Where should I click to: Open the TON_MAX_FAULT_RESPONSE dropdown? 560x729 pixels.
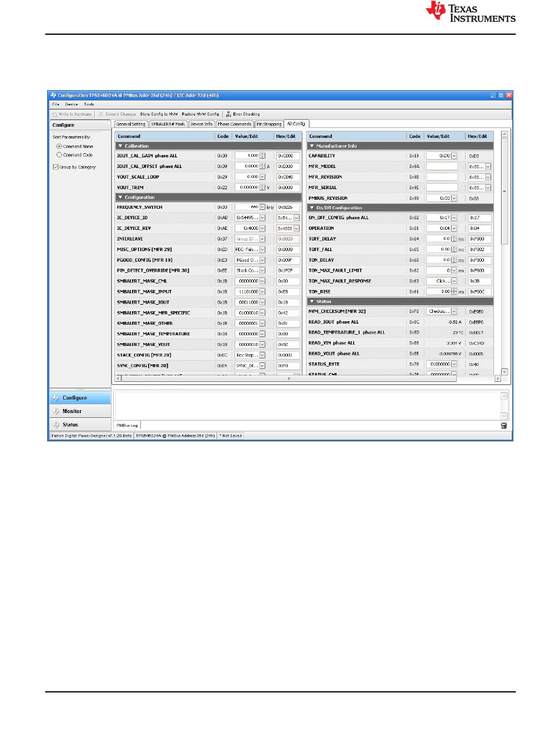pyautogui.click(x=454, y=281)
